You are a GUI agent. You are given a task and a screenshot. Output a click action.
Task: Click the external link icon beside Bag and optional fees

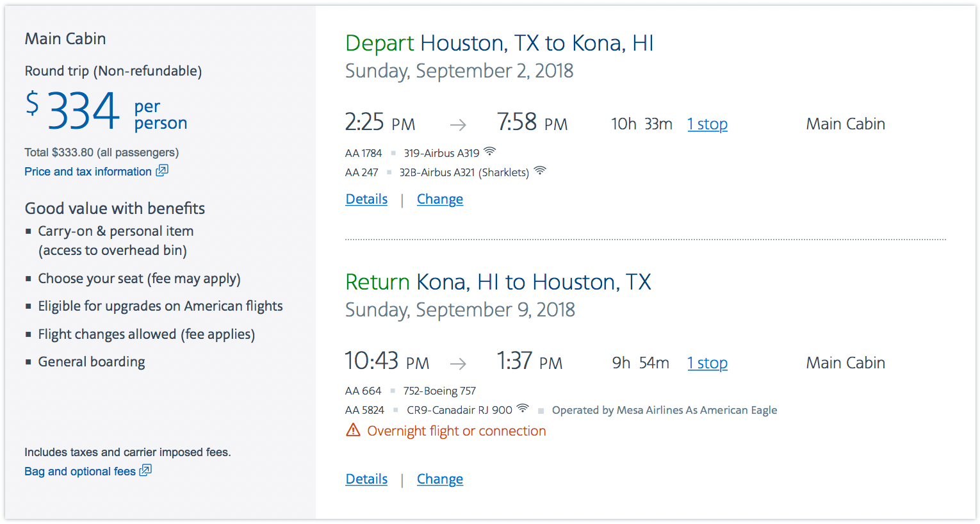pos(145,470)
